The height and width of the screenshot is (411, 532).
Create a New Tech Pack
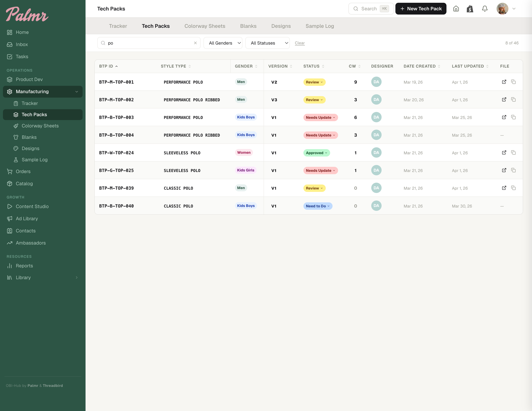pyautogui.click(x=421, y=9)
